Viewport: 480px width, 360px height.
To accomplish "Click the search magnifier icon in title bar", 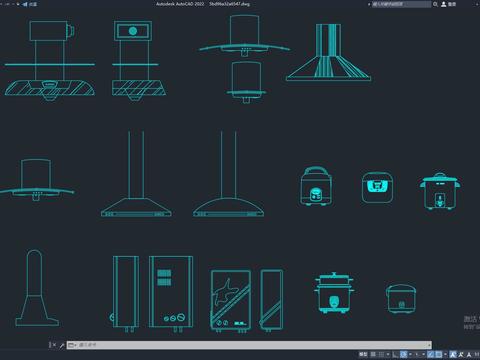I will pos(435,4).
